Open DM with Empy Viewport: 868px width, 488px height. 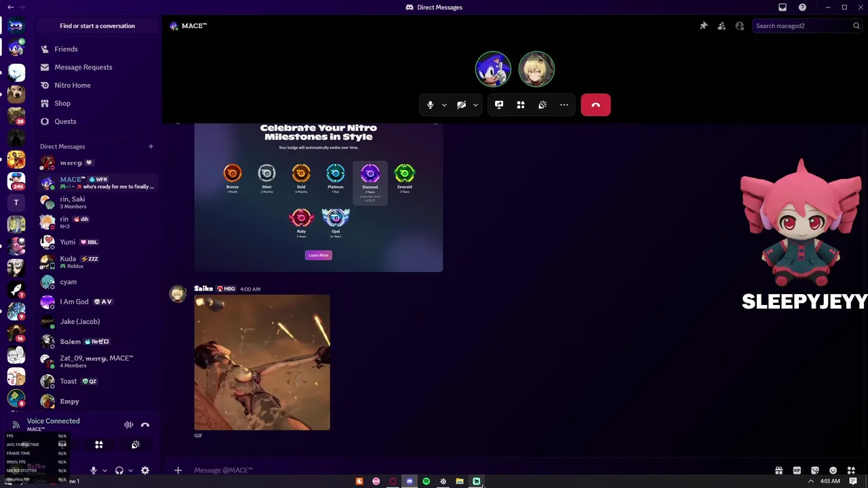(x=97, y=401)
